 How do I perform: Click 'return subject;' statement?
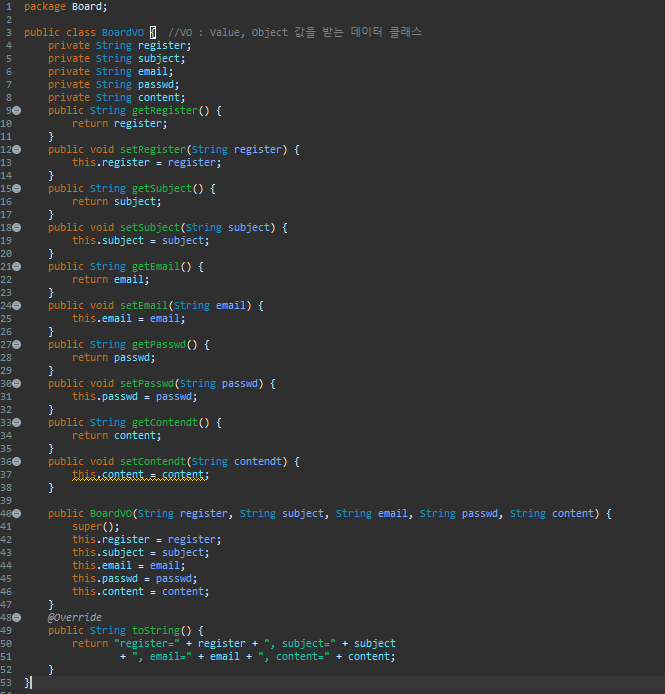click(x=116, y=202)
